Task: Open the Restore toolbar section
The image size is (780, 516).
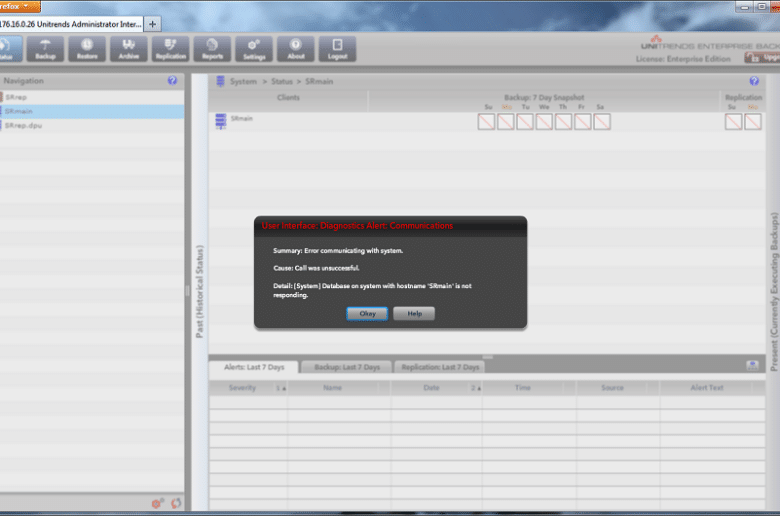Action: pos(87,49)
